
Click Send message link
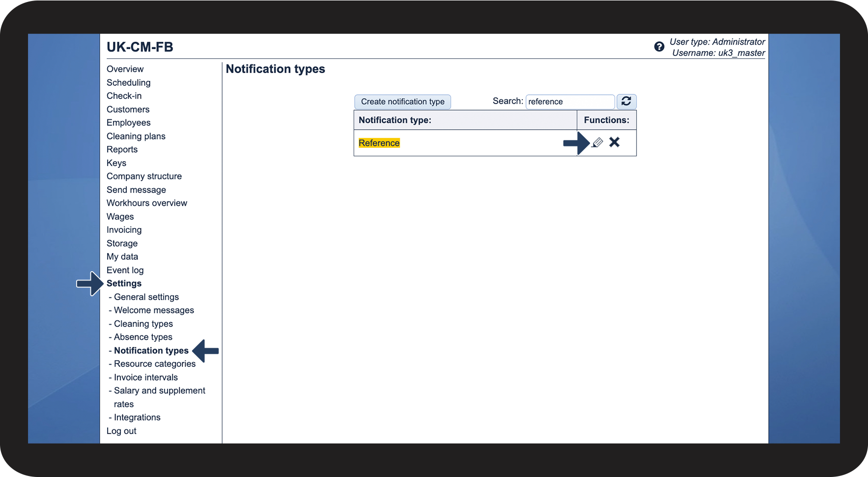[x=137, y=190]
